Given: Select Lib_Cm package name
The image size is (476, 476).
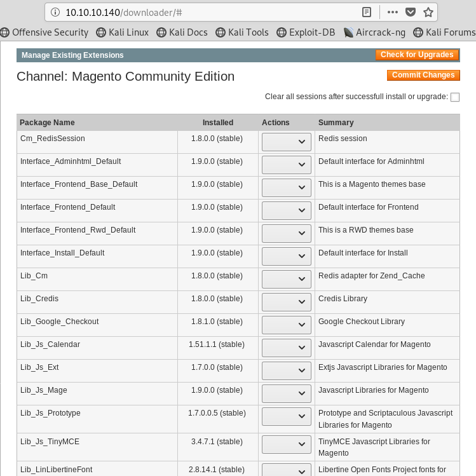Looking at the screenshot, I should [34, 276].
